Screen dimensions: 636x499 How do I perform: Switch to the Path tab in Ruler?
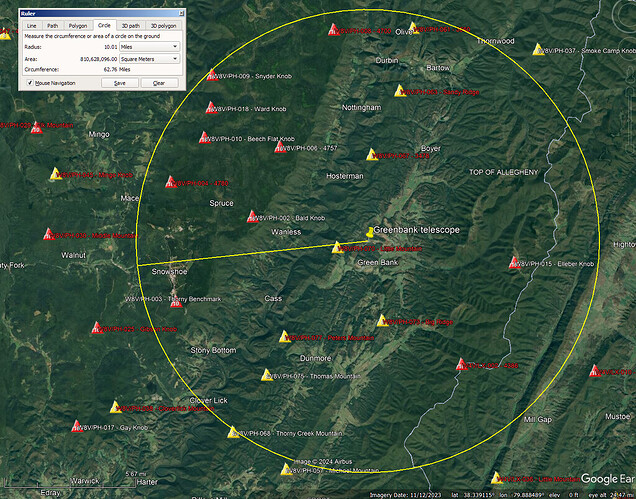52,26
